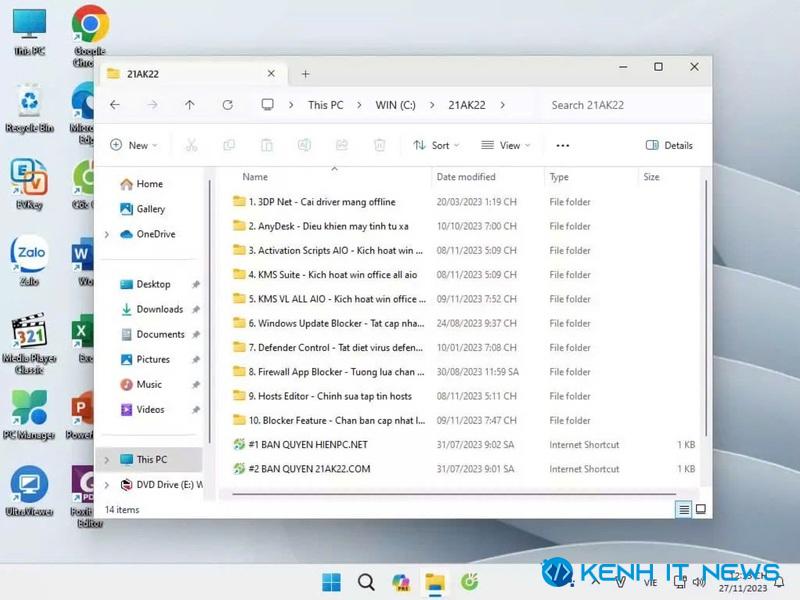Sort by the Name column header
The width and height of the screenshot is (800, 600).
(255, 177)
